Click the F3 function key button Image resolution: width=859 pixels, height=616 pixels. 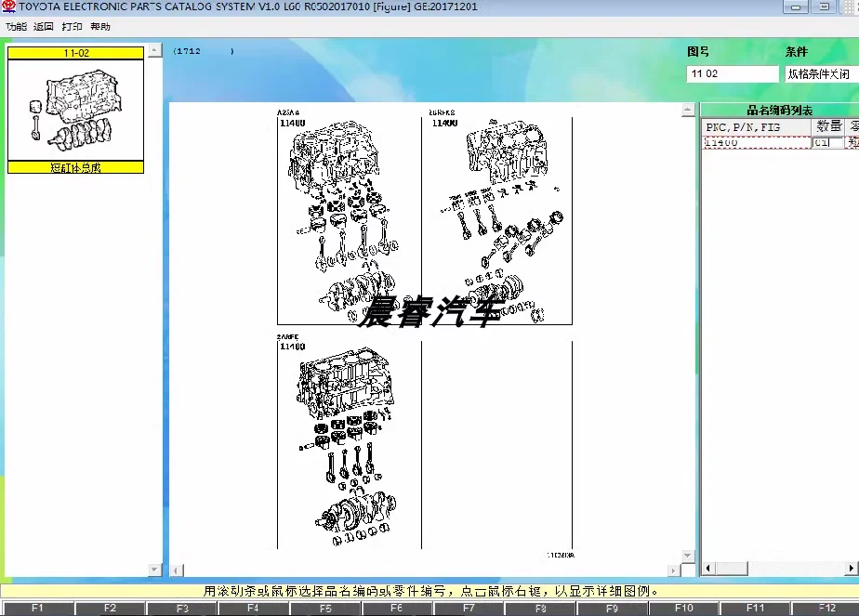(x=182, y=609)
